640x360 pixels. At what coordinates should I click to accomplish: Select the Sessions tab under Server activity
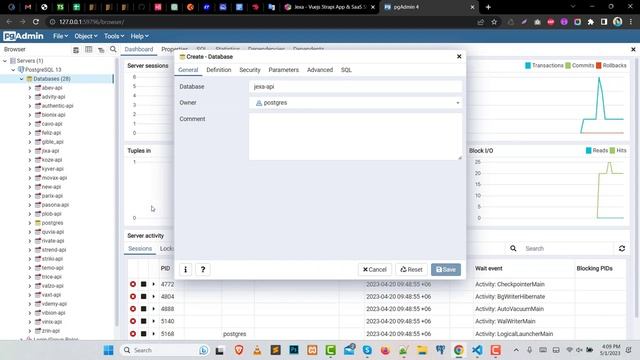140,249
